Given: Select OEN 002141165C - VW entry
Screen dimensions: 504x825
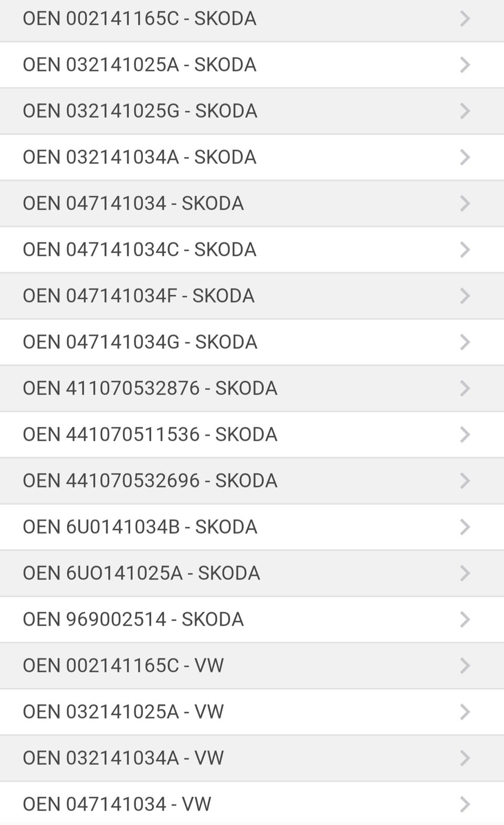Looking at the screenshot, I should pos(123,666).
